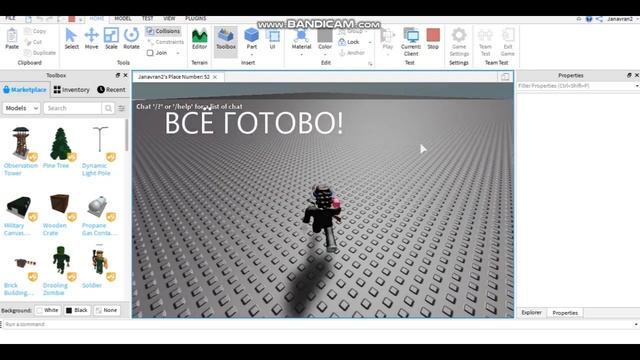Pick the Rotate tool
640x360 pixels.
(x=131, y=36)
